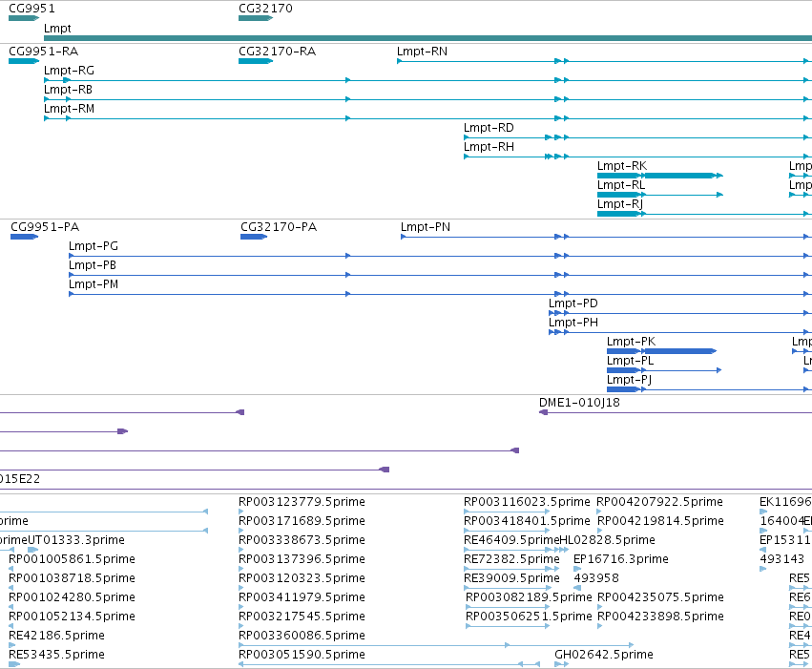Click the Lmpt-PD protein label
This screenshot has width=812, height=669.
coord(573,303)
